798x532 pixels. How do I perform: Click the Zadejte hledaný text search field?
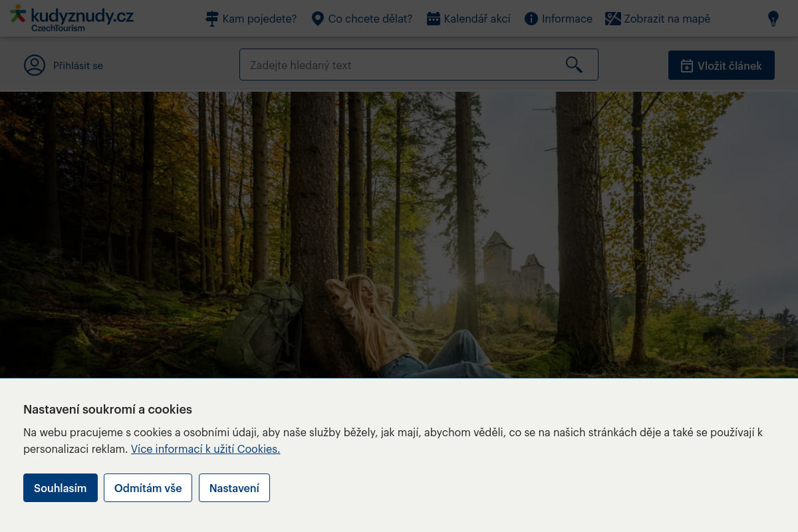click(399, 65)
